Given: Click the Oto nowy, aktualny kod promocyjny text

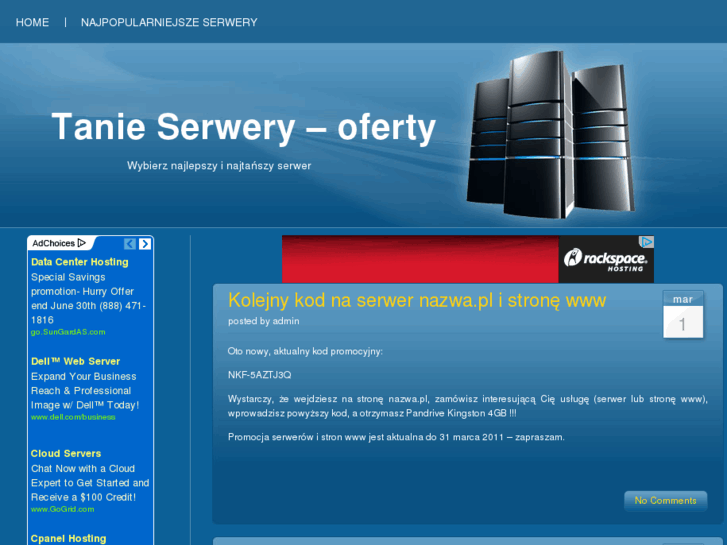Looking at the screenshot, I should (x=305, y=351).
